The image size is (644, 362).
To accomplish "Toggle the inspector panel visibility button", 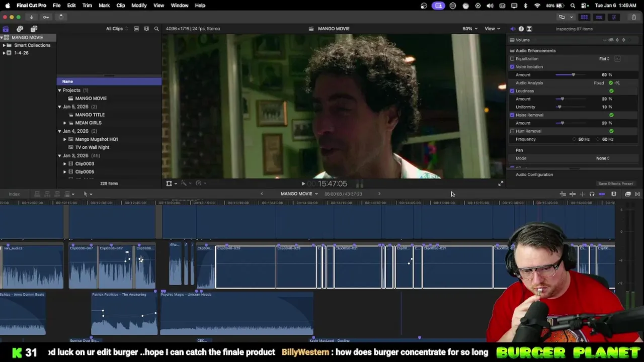I will [x=613, y=17].
